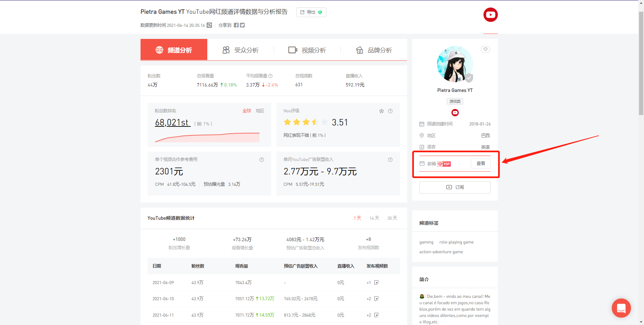Switch to the 品牌分析 brand analysis tab
This screenshot has height=325, width=644.
(x=374, y=50)
